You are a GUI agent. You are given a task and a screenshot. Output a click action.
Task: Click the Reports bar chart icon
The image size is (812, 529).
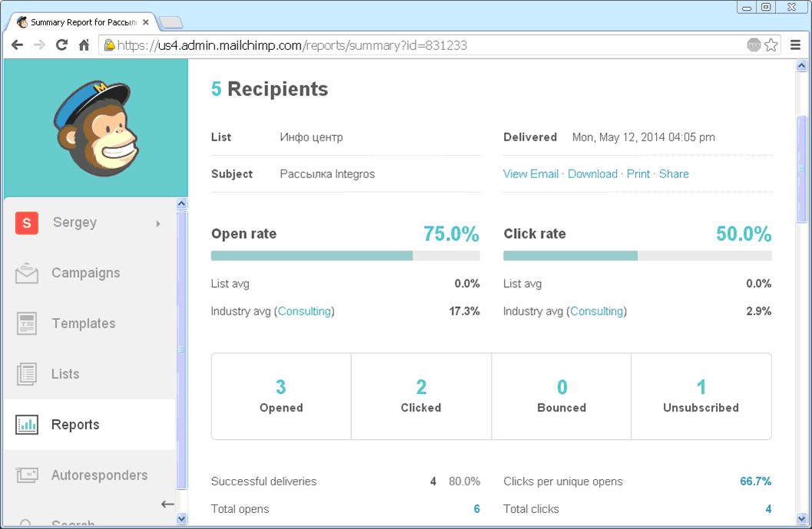point(26,425)
